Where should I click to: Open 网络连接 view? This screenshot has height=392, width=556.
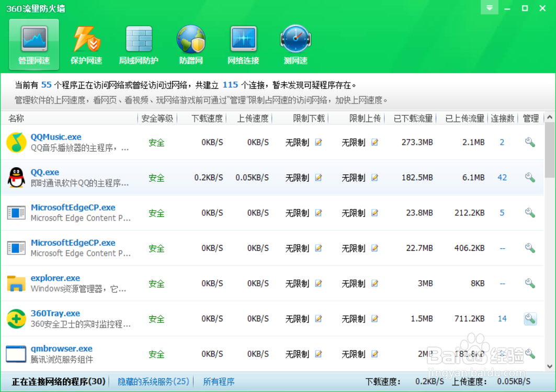(x=243, y=44)
